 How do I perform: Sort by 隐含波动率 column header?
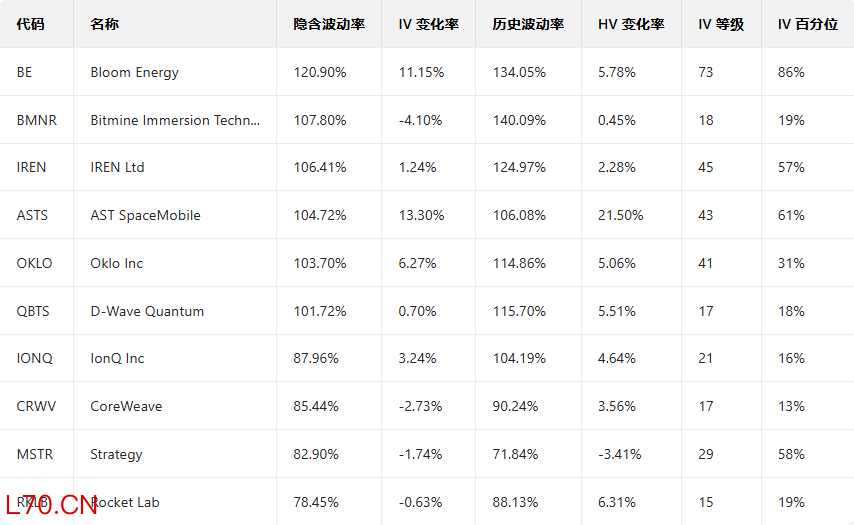[x=329, y=25]
